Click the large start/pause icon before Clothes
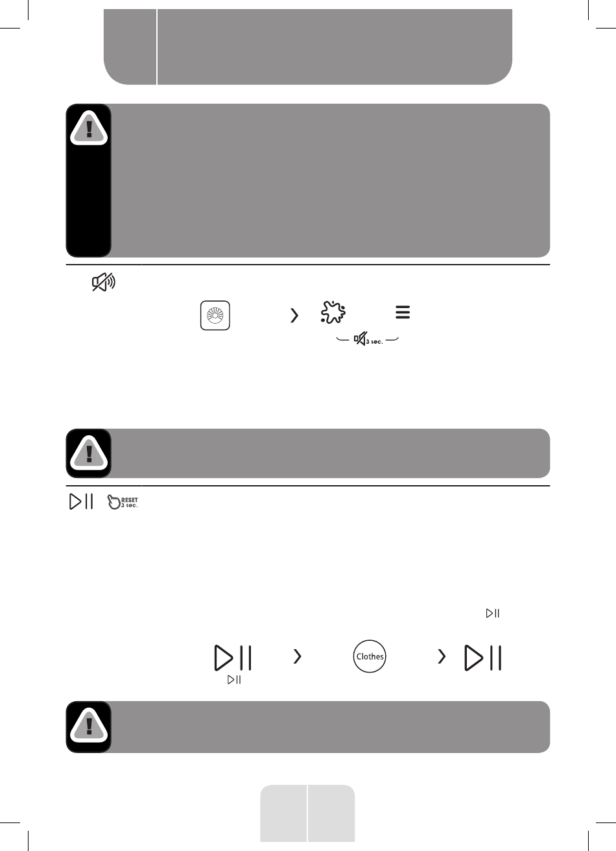 coord(233,658)
